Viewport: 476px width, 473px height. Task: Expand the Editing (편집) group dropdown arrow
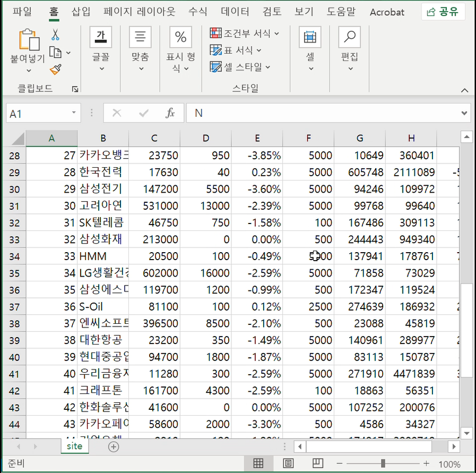(x=350, y=68)
